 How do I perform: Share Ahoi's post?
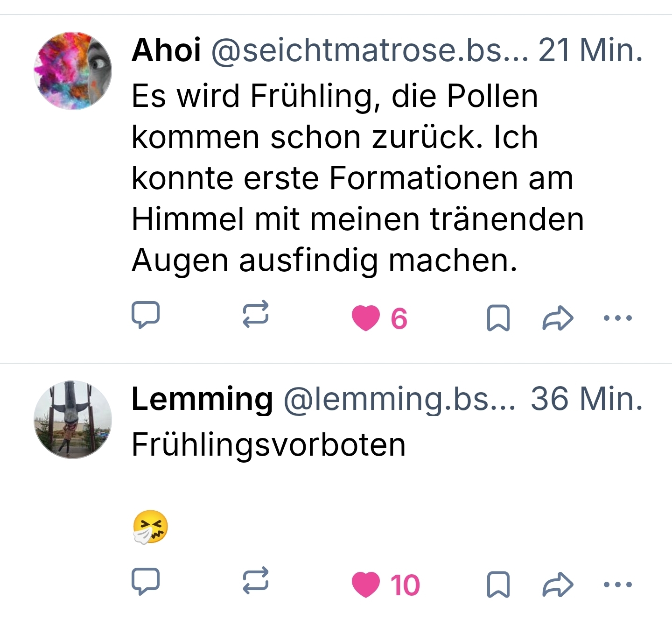coord(558,318)
